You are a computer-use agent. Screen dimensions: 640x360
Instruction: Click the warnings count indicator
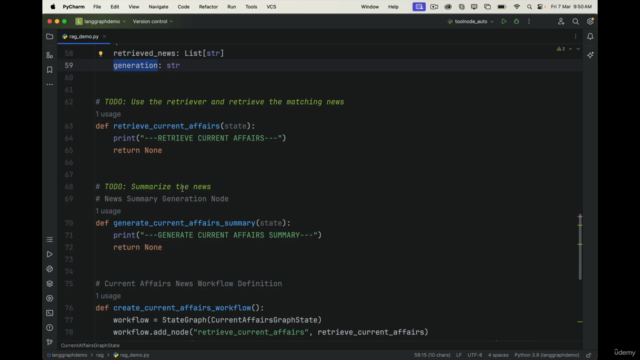561,49
